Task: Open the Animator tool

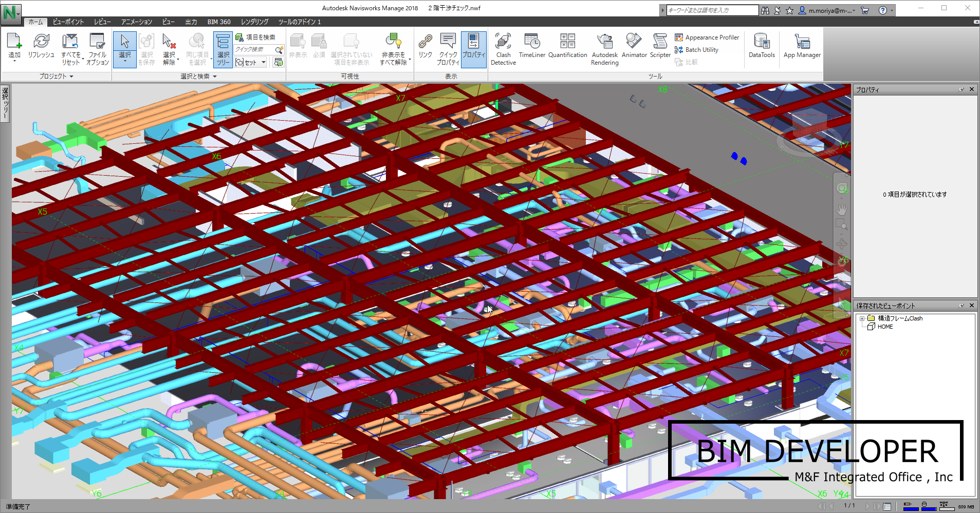Action: pyautogui.click(x=634, y=46)
